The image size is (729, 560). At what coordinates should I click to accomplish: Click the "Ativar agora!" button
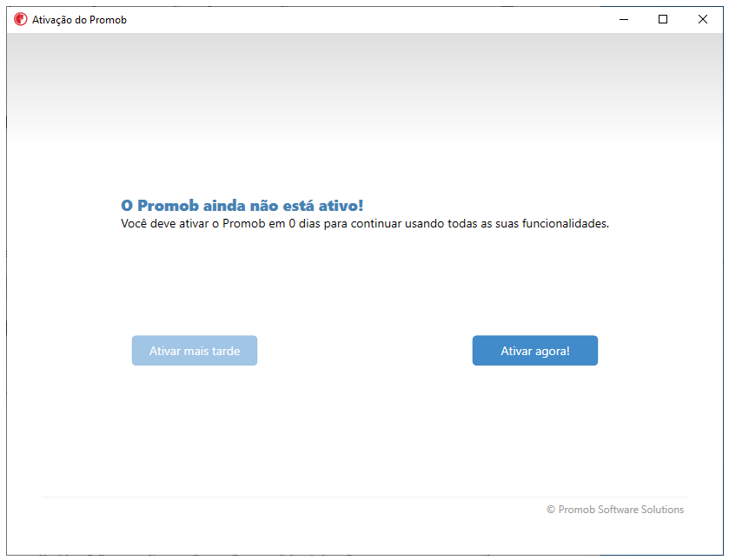coord(534,351)
